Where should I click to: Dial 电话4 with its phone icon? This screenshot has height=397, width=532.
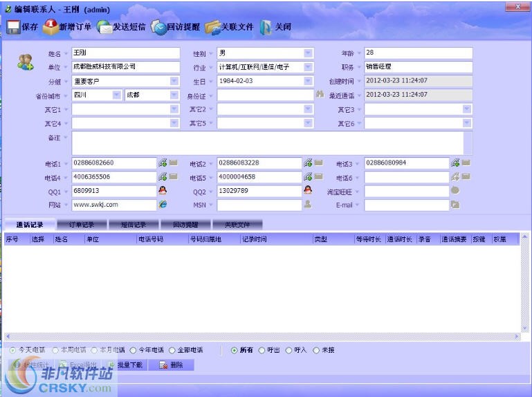163,176
